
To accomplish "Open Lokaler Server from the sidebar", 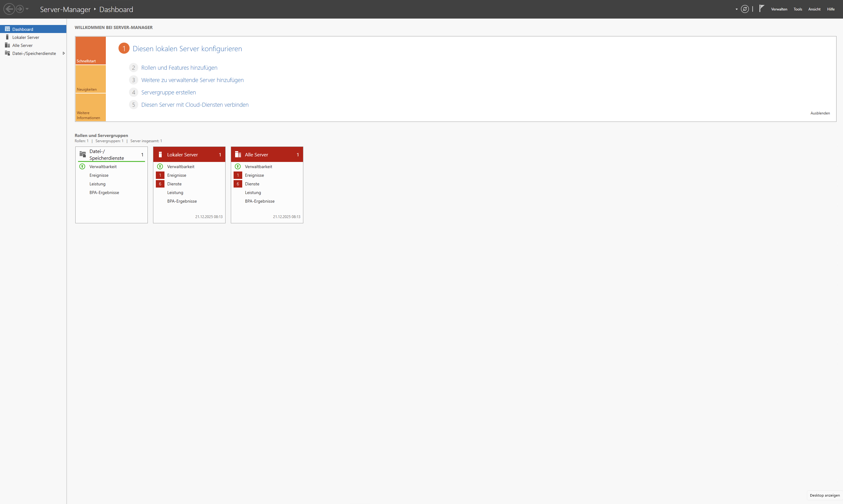I will tap(26, 37).
